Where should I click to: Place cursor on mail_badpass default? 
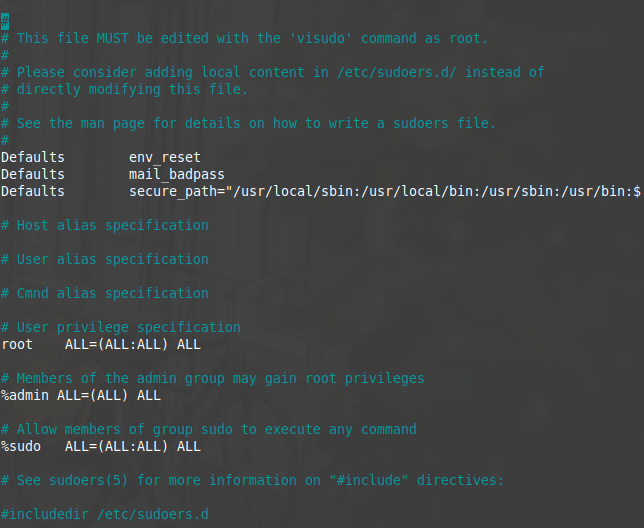[176, 174]
